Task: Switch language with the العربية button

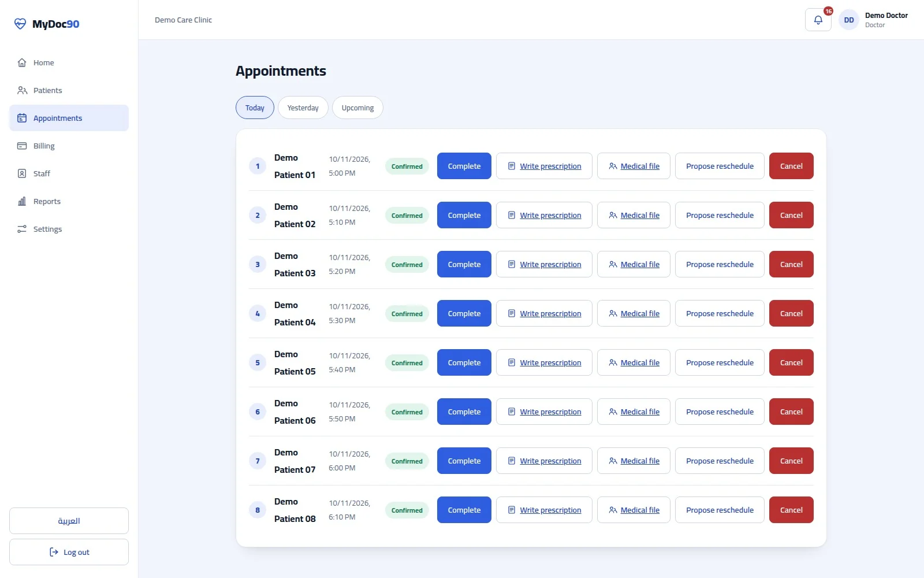Action: click(69, 521)
